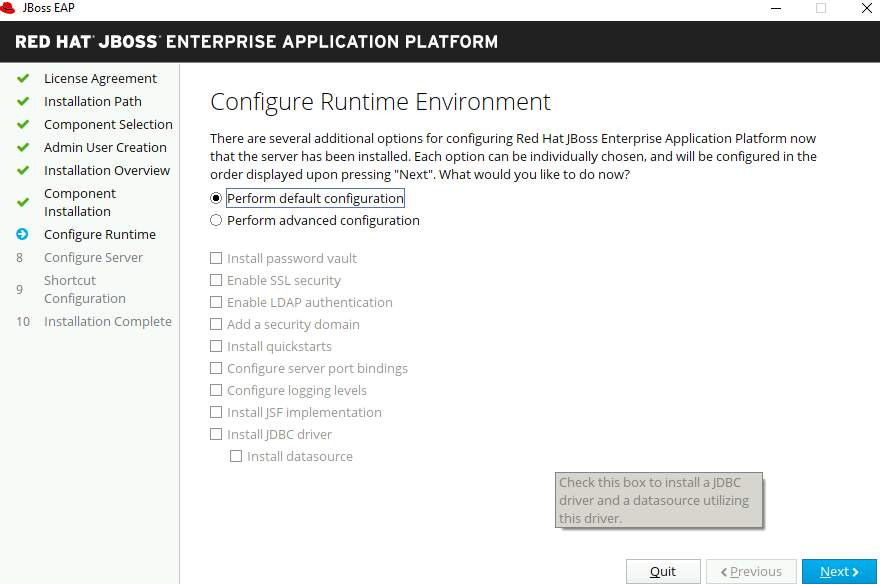Select Perform advanced configuration radio button
Viewport: 880px width, 584px height.
(x=216, y=220)
